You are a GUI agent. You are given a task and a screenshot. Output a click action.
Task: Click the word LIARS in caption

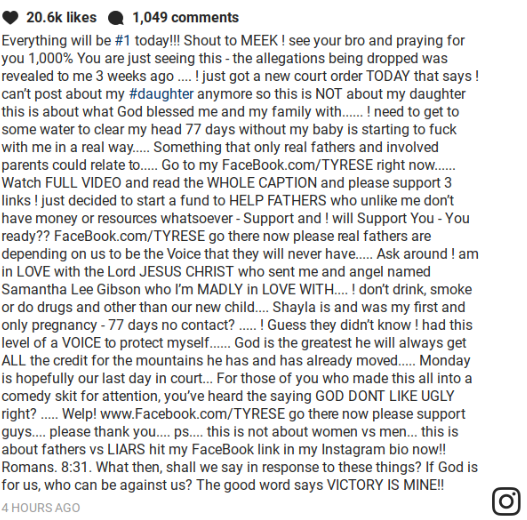[x=126, y=450]
